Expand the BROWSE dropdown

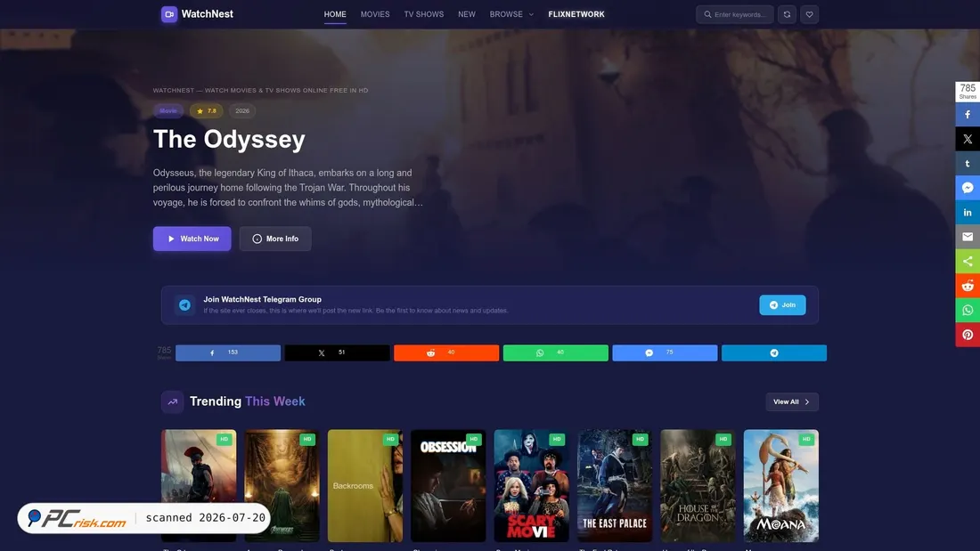click(x=512, y=14)
